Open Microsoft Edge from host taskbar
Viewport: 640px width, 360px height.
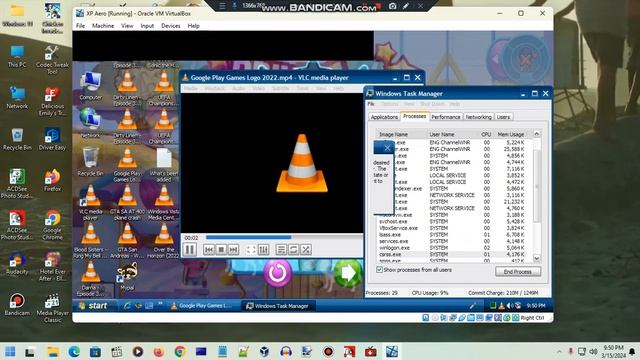click(74, 351)
